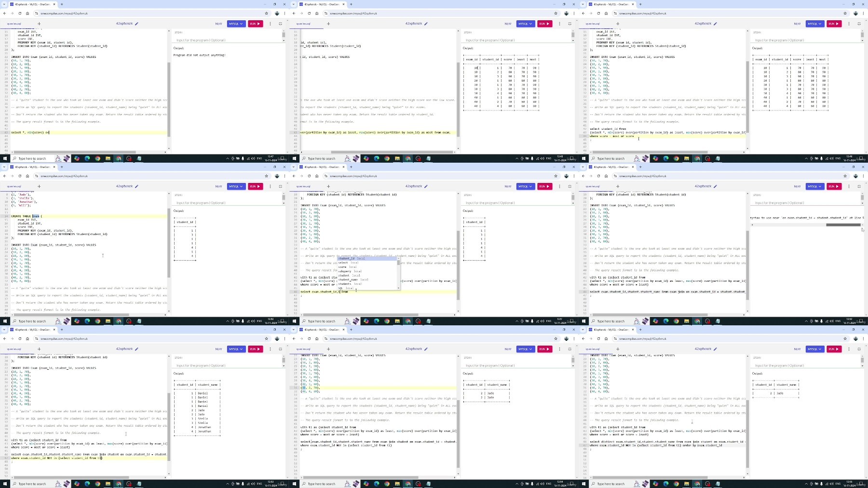Open the MYSQL language dropdown in top-left window

click(236, 24)
